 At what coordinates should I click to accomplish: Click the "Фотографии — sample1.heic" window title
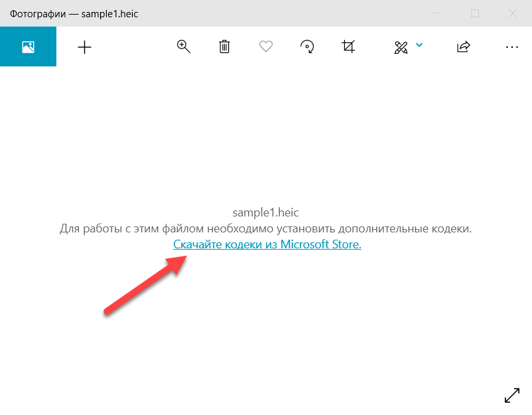(x=75, y=13)
